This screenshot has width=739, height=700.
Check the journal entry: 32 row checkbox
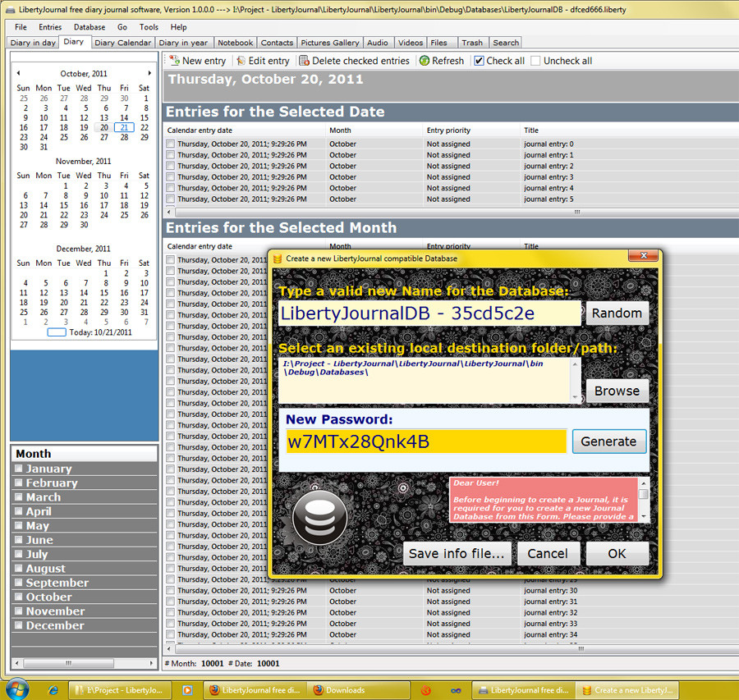pyautogui.click(x=171, y=612)
